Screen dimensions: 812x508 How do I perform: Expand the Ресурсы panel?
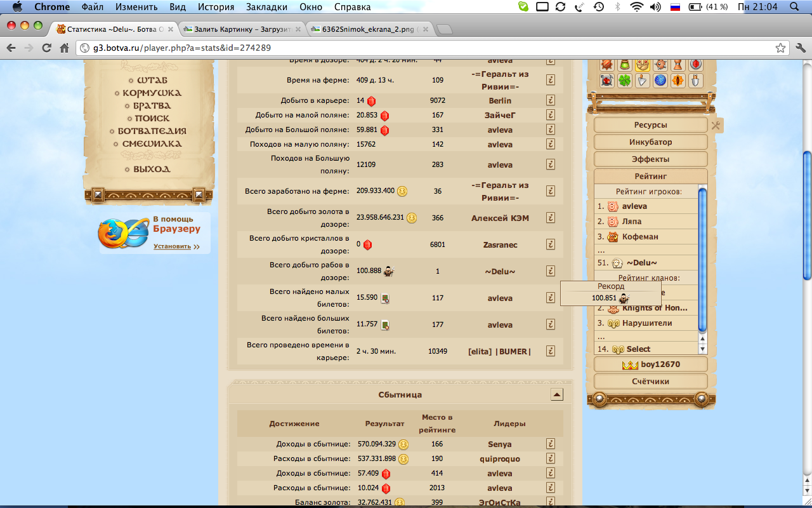[x=650, y=125]
